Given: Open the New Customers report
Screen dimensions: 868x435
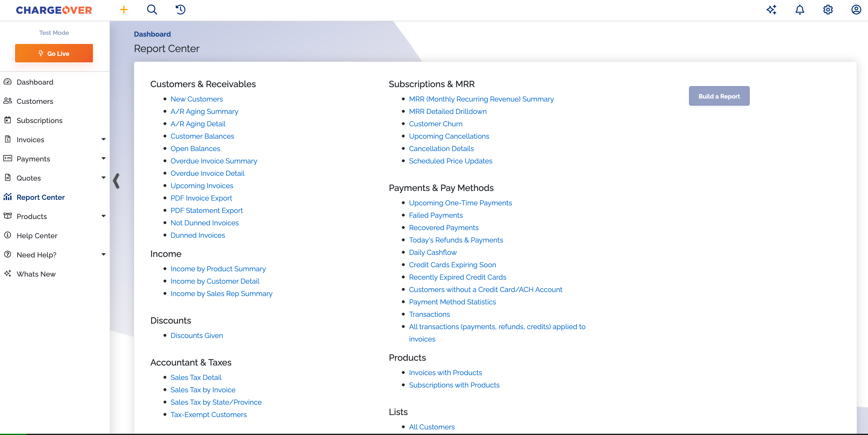Looking at the screenshot, I should point(197,99).
